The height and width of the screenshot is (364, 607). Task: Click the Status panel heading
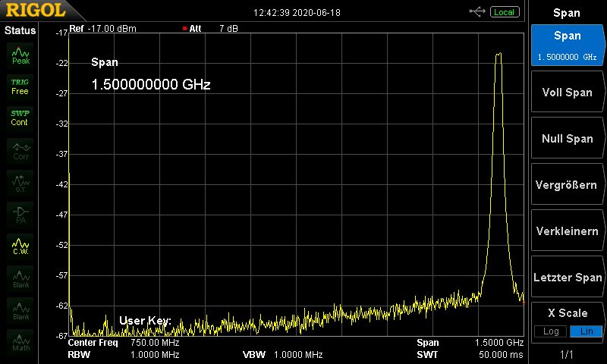(20, 30)
